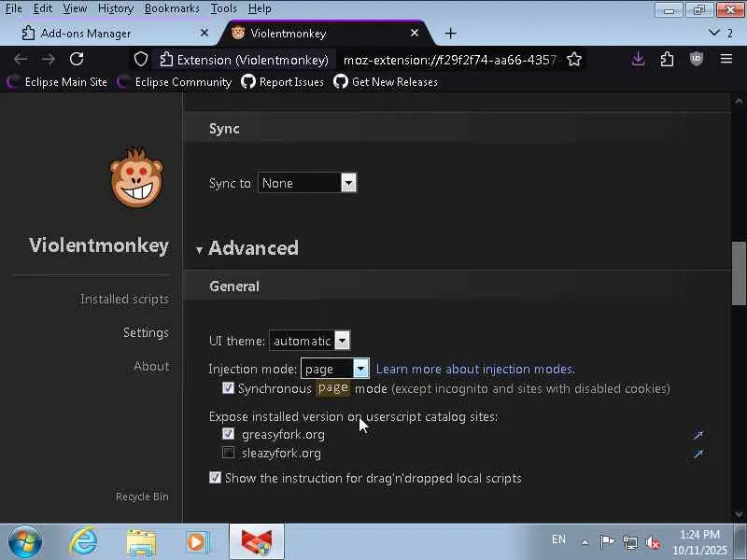
Task: Open Settings in the sidebar
Action: [146, 332]
